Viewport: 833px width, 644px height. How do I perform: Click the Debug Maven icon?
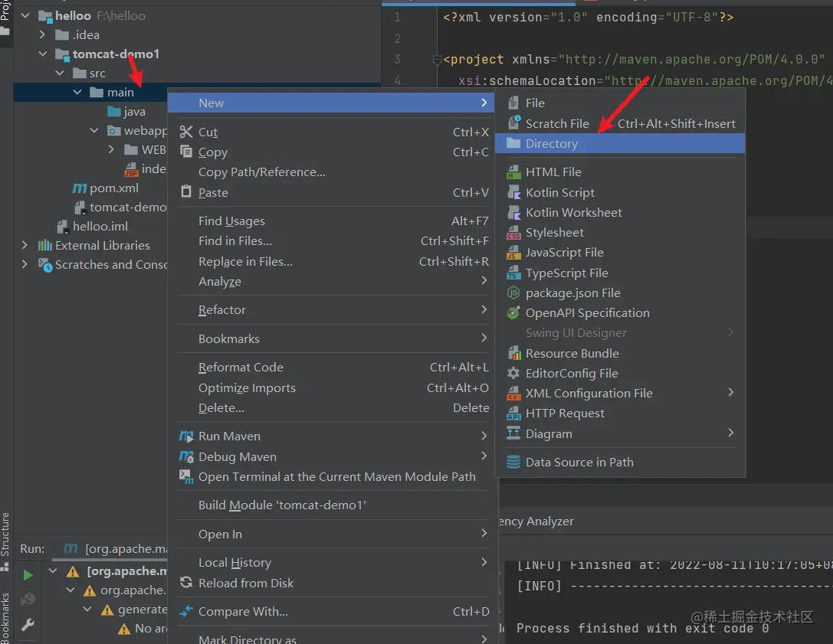(x=186, y=456)
